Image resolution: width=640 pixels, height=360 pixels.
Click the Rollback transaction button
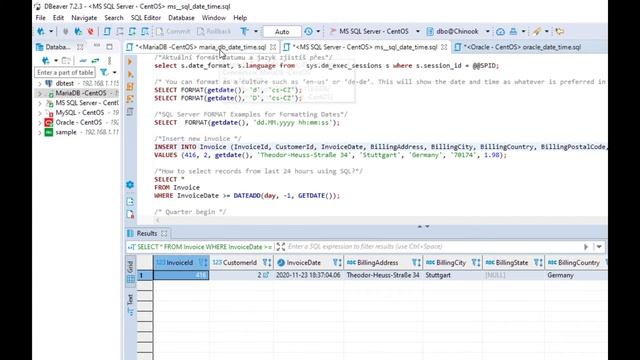point(214,31)
